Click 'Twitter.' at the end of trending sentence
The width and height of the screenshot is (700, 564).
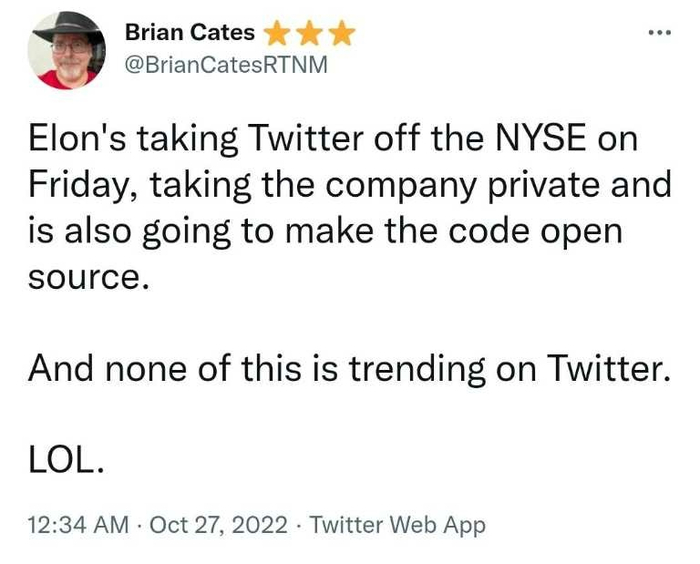click(608, 369)
